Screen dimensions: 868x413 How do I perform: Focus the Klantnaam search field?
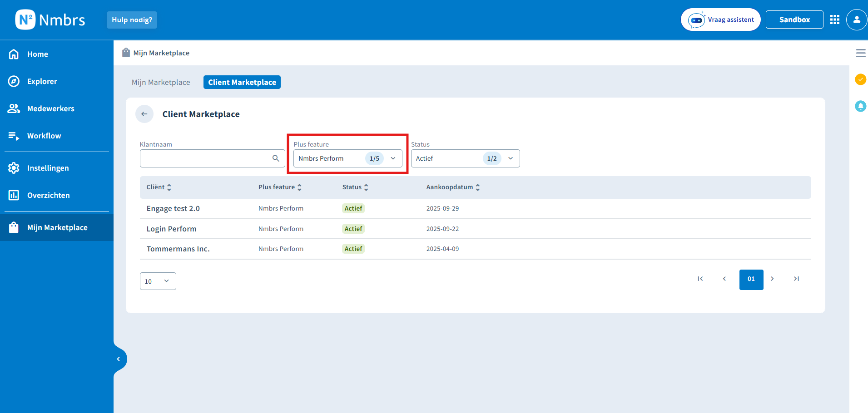pyautogui.click(x=212, y=158)
